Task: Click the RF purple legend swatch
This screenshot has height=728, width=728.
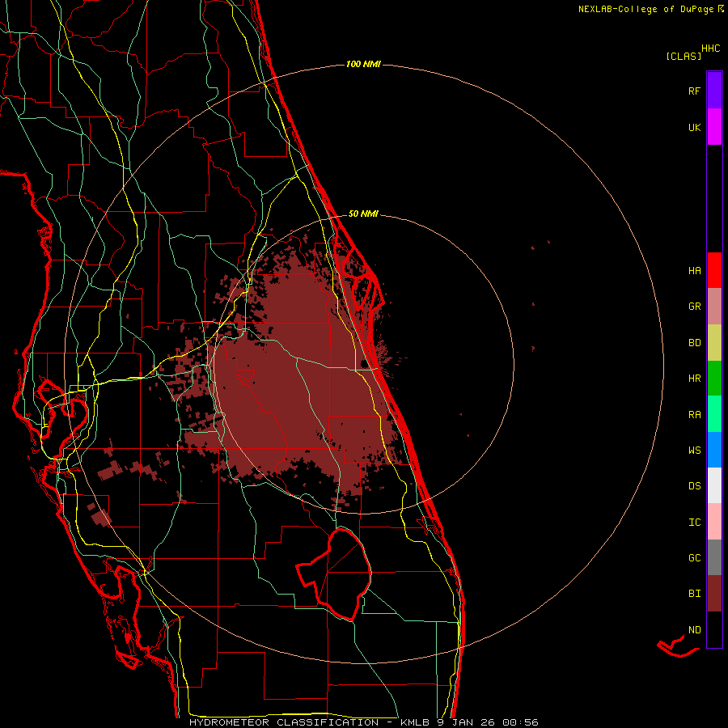Action: point(714,91)
